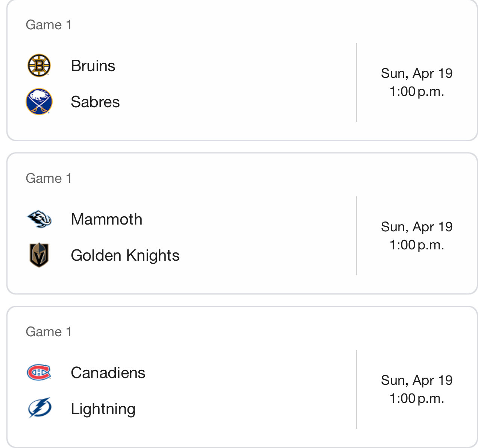Select the Tampa Bay Lightning logo

39,408
